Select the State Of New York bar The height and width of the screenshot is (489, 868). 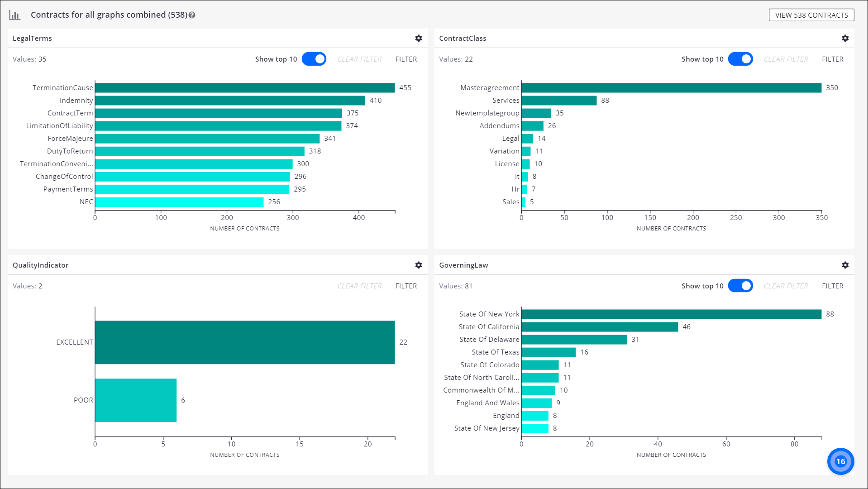click(671, 314)
